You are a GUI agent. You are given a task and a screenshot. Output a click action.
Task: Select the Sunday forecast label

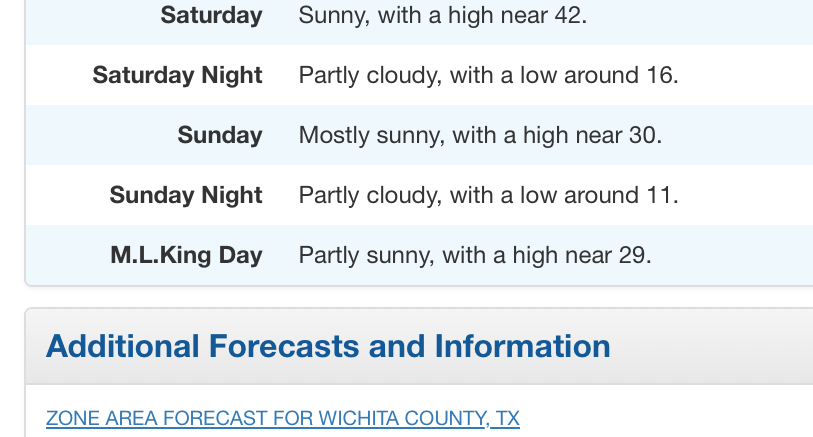pyautogui.click(x=220, y=135)
